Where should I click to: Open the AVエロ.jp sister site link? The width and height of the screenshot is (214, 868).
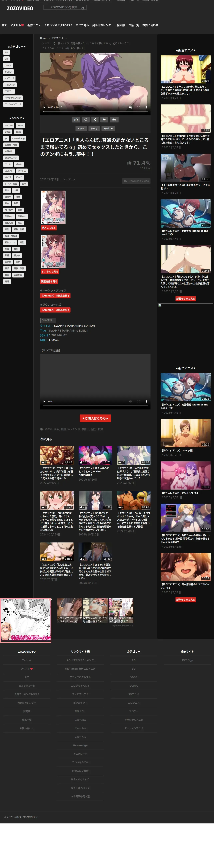tap(187, 660)
